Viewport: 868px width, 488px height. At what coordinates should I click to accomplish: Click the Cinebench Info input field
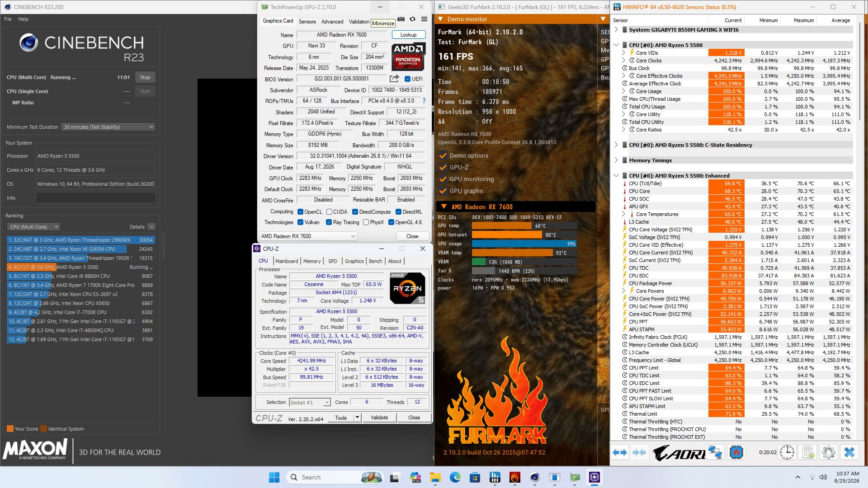coord(95,198)
